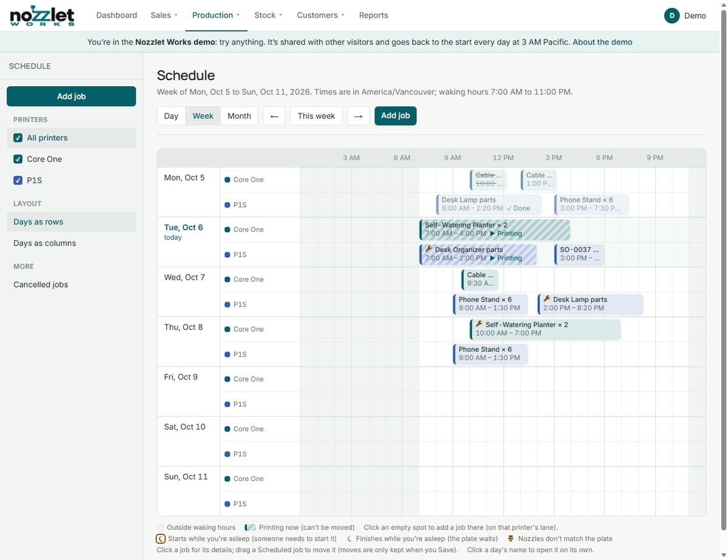
Task: Uncheck the All printers checkbox
Action: 18,138
